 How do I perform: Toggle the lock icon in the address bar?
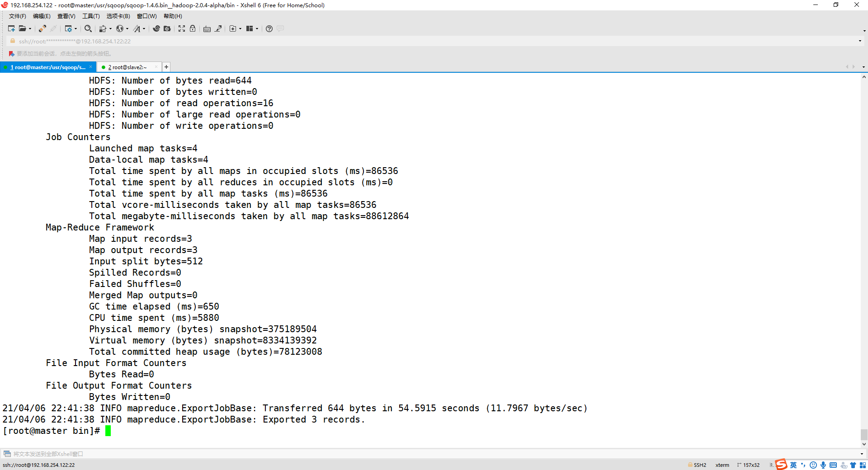pos(12,41)
